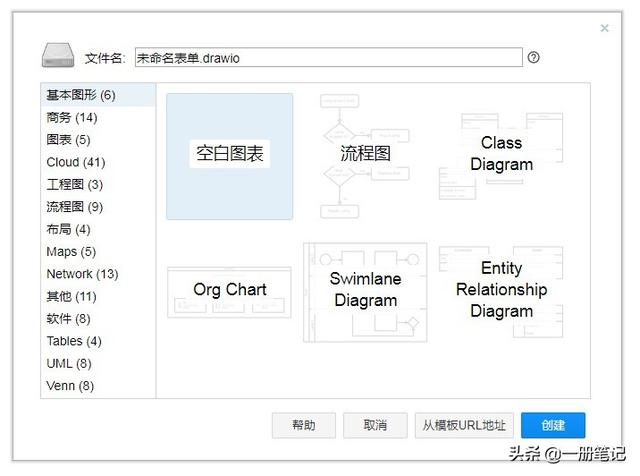Choose the 流程图 flowchart template

[365, 155]
